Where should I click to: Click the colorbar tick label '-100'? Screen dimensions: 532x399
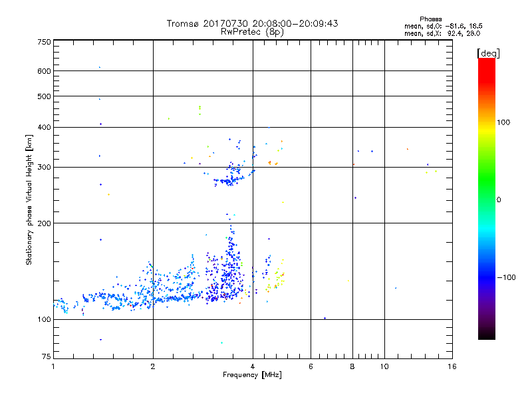(506, 277)
